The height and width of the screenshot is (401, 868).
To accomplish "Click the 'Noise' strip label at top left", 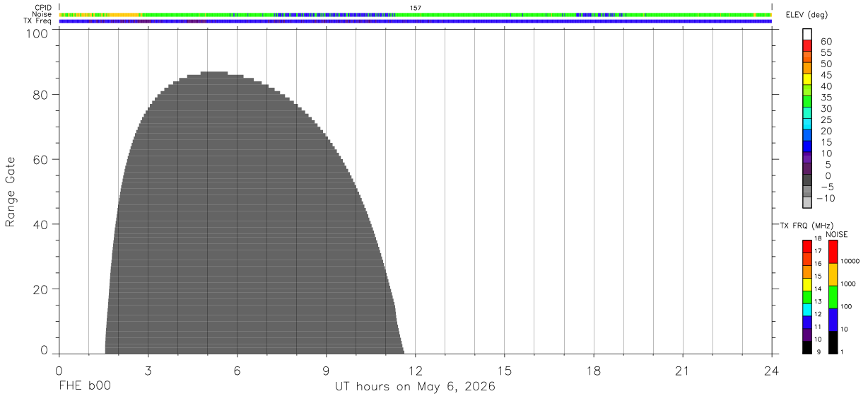I will [x=42, y=14].
